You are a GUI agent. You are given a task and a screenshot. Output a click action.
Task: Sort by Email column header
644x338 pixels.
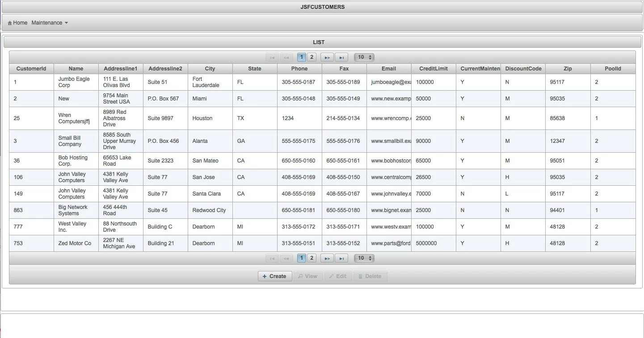[389, 69]
